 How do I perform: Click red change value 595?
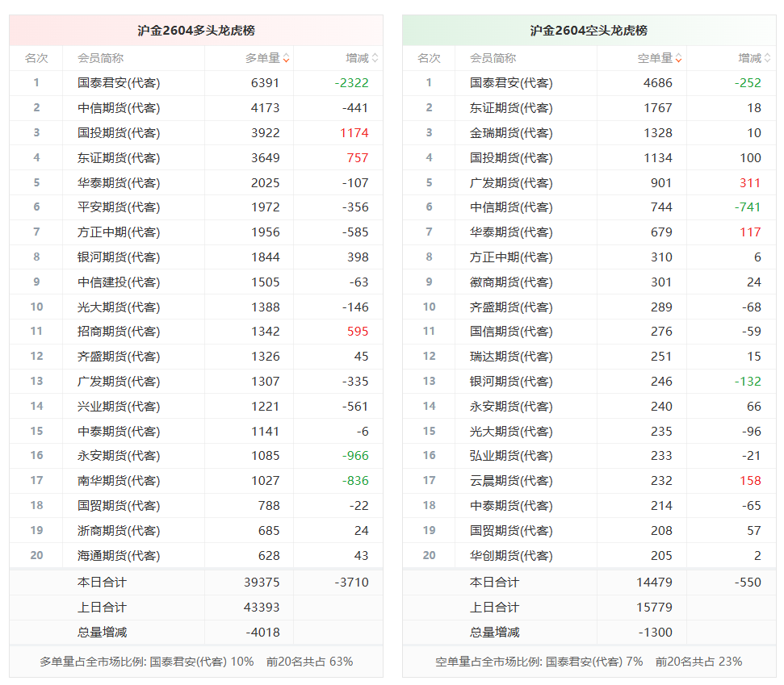coord(358,332)
